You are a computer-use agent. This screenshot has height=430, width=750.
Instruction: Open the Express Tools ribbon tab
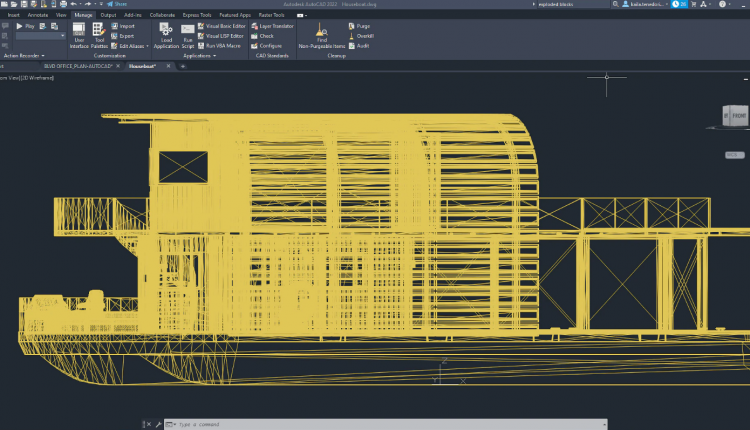(196, 15)
